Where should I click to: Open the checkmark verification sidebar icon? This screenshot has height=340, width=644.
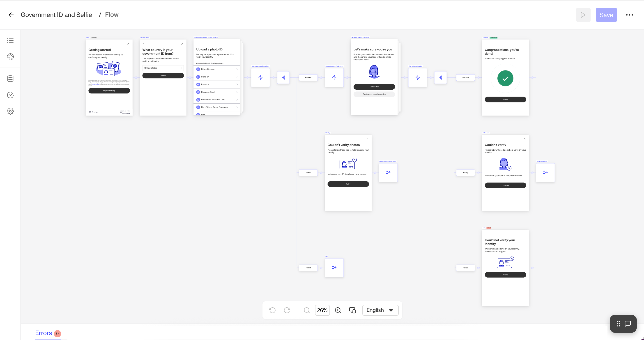point(10,95)
